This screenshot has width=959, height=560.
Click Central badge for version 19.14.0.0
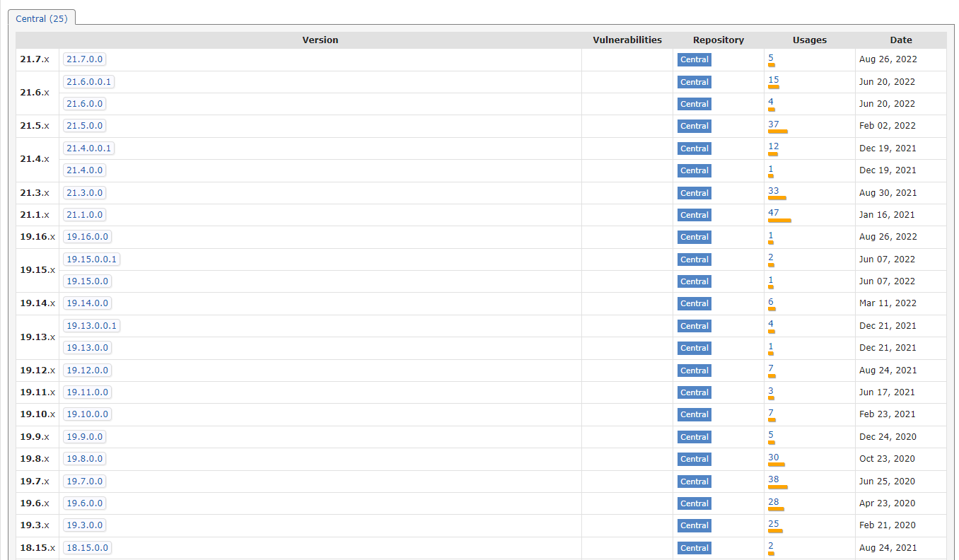(x=694, y=303)
